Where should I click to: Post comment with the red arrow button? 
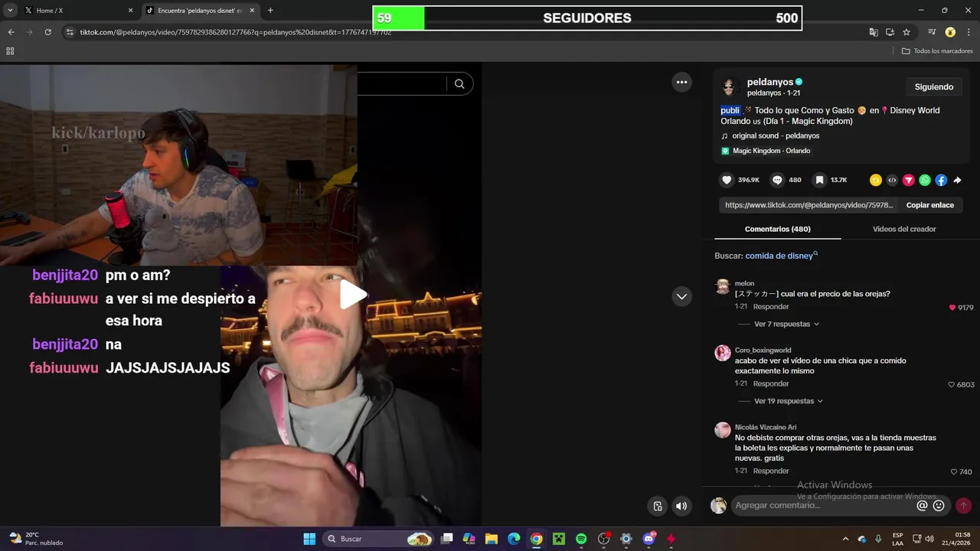pyautogui.click(x=963, y=506)
